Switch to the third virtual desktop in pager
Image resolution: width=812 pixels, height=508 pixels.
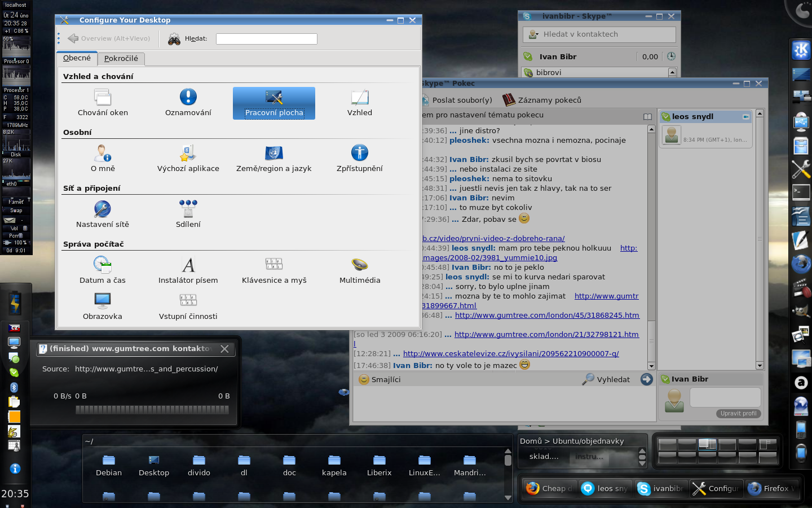coord(707,444)
